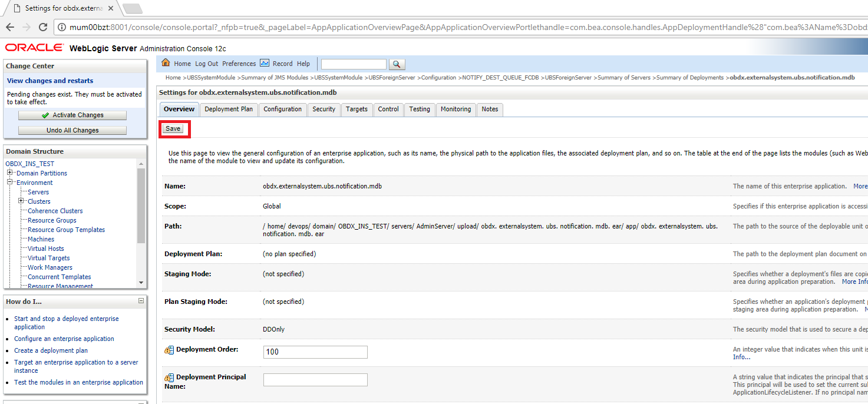Expand the Clusters tree node
This screenshot has height=404, width=868.
pyautogui.click(x=21, y=201)
